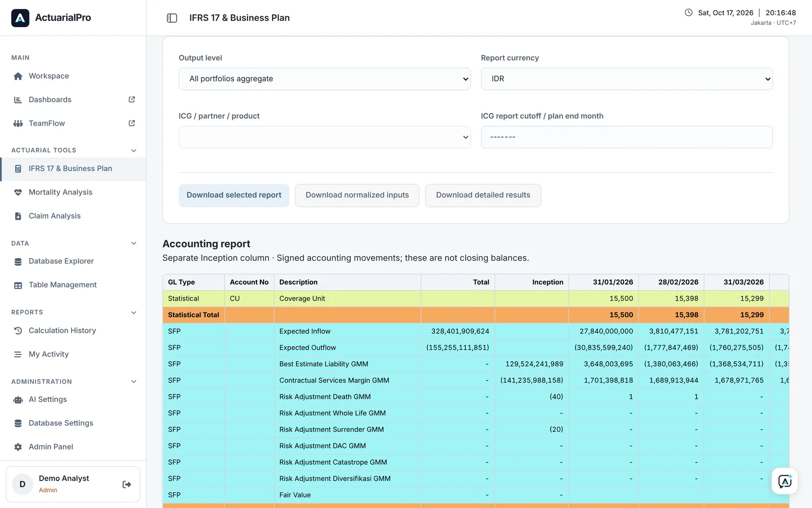
Task: Click the ActuarialPro logo icon
Action: pos(20,18)
